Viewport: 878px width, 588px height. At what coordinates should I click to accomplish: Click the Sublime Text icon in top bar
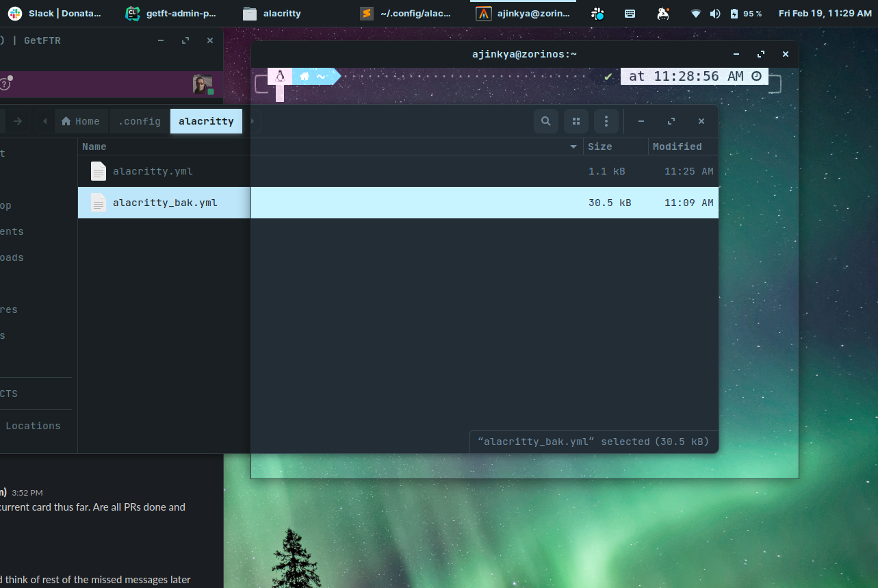pos(366,13)
